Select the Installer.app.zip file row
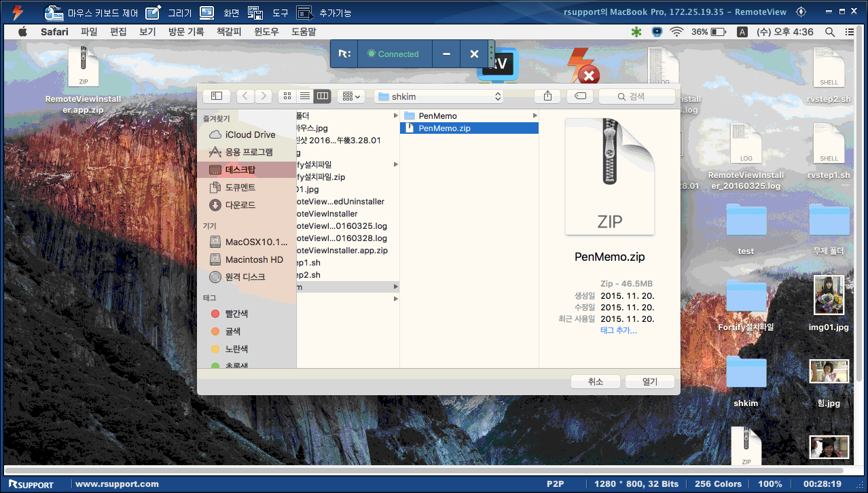The width and height of the screenshot is (868, 493). coord(348,251)
